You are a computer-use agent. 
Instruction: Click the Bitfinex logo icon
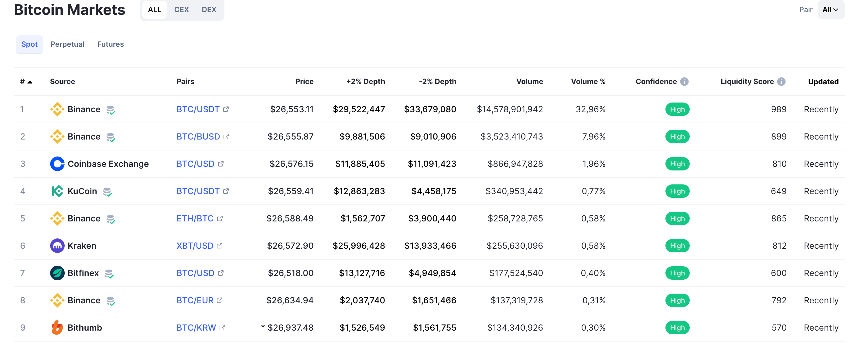point(57,273)
